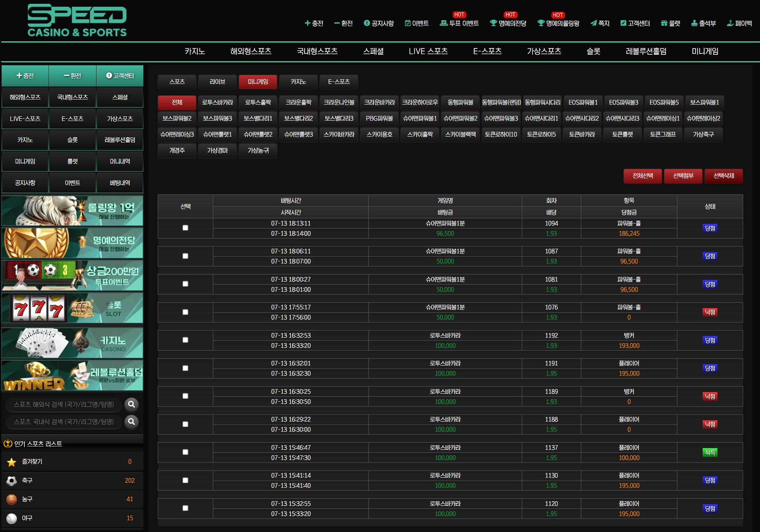Click the 전체선택 select-all button
This screenshot has height=532, width=760.
[x=643, y=176]
